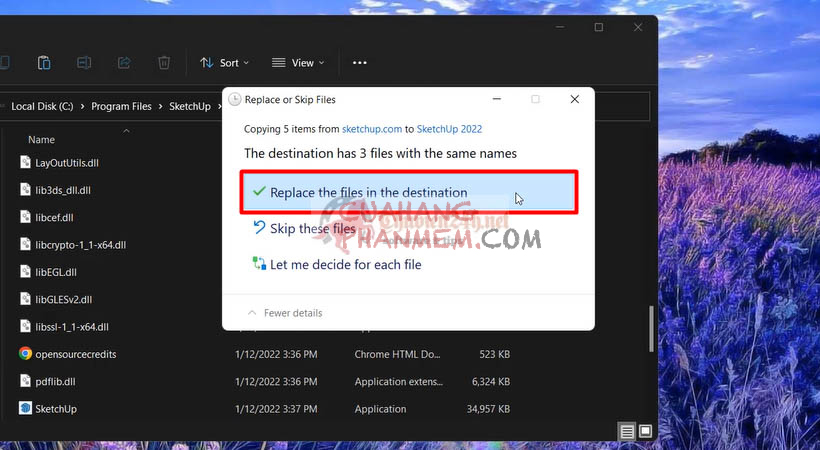Select the SketchUp application file
The height and width of the screenshot is (450, 820).
(x=55, y=409)
